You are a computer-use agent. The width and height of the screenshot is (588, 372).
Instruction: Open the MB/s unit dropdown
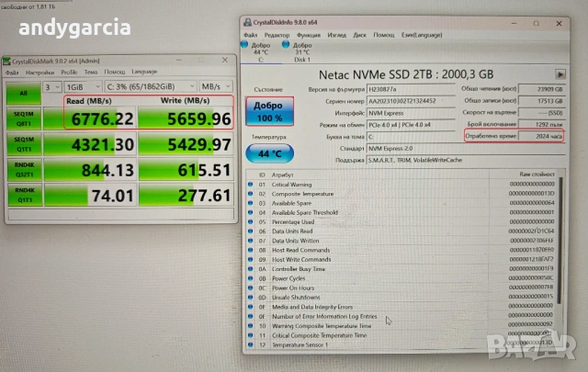(216, 86)
